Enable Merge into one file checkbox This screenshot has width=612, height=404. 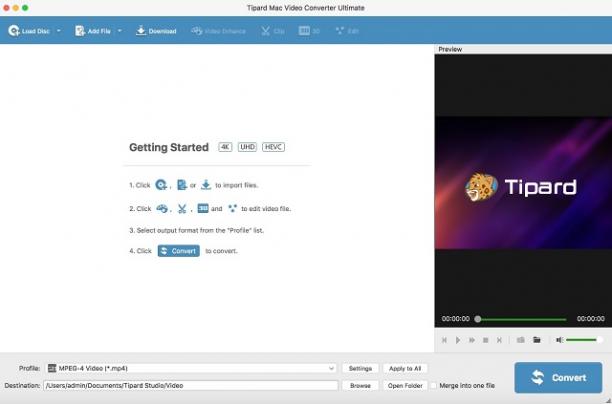pyautogui.click(x=433, y=385)
